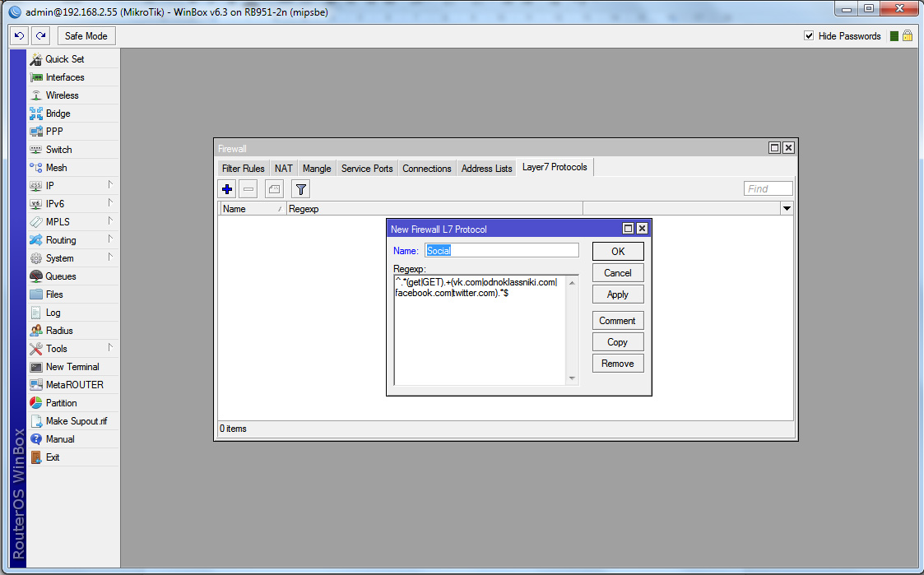Add new Layer7 entry with plus icon

(227, 189)
